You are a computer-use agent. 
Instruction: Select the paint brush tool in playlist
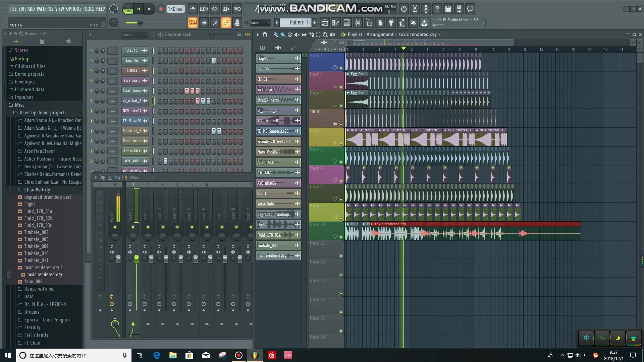click(283, 35)
